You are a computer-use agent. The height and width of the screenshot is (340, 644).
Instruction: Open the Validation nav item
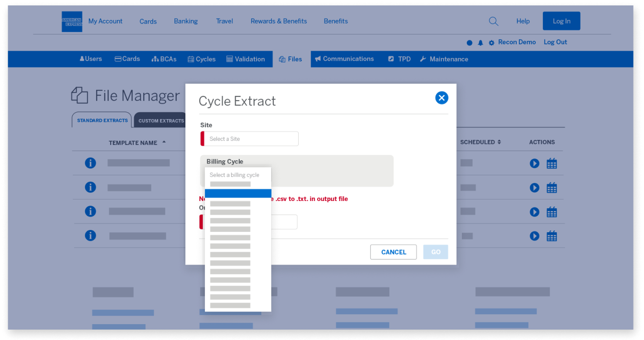click(x=246, y=59)
